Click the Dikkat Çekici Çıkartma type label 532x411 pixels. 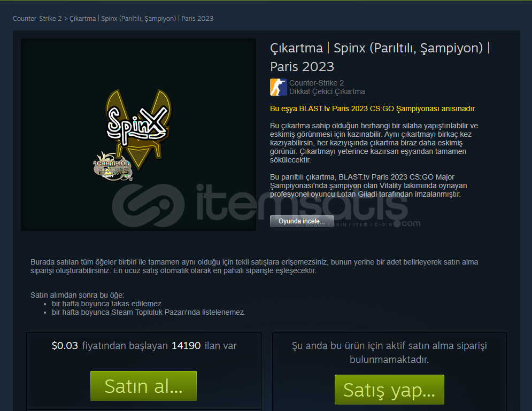(327, 91)
